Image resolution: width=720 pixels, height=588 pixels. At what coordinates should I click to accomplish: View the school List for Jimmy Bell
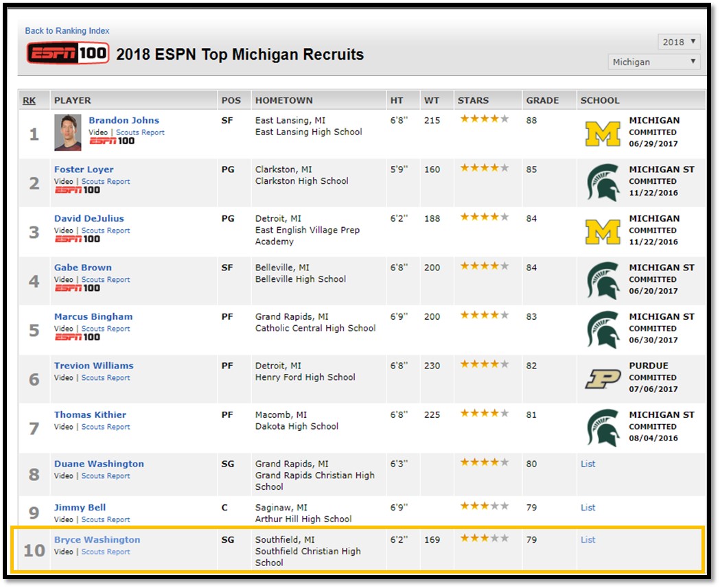pyautogui.click(x=588, y=507)
